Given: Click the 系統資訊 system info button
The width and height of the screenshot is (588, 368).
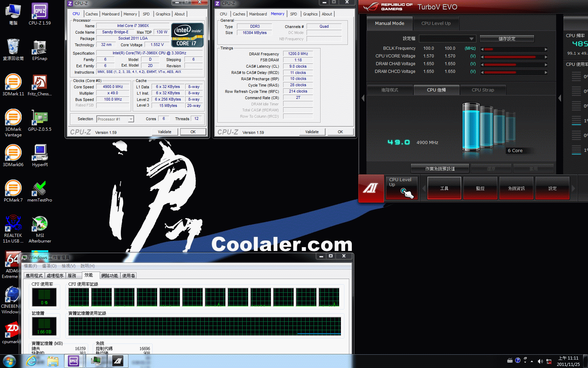Looking at the screenshot, I should pyautogui.click(x=516, y=188).
